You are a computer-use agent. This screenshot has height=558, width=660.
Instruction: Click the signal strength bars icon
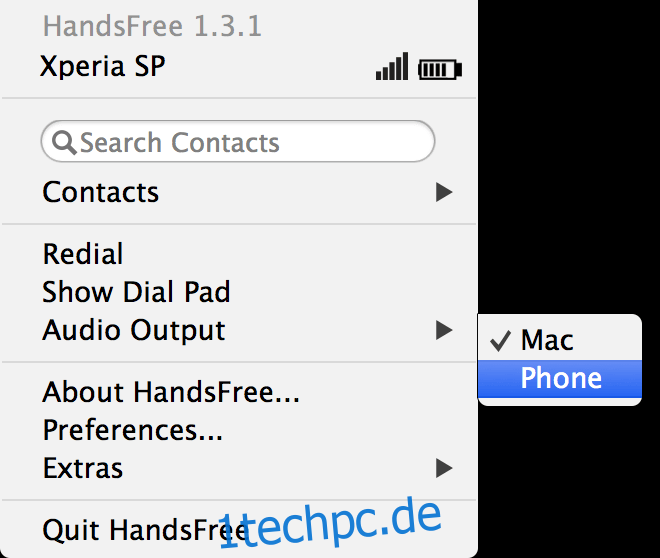click(392, 66)
